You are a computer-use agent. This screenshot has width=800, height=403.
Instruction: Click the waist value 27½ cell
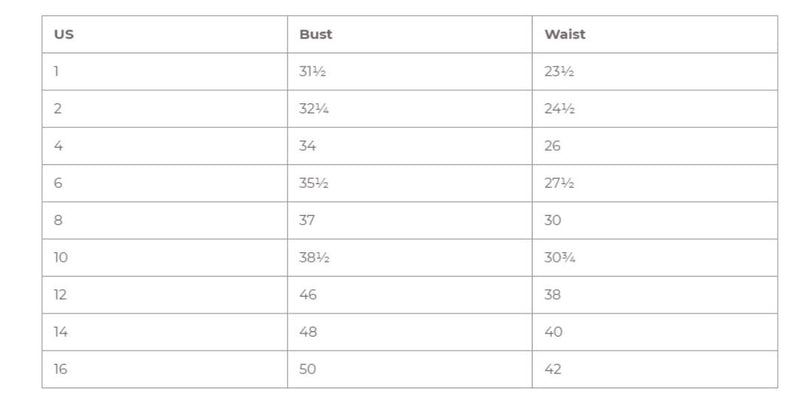point(655,183)
